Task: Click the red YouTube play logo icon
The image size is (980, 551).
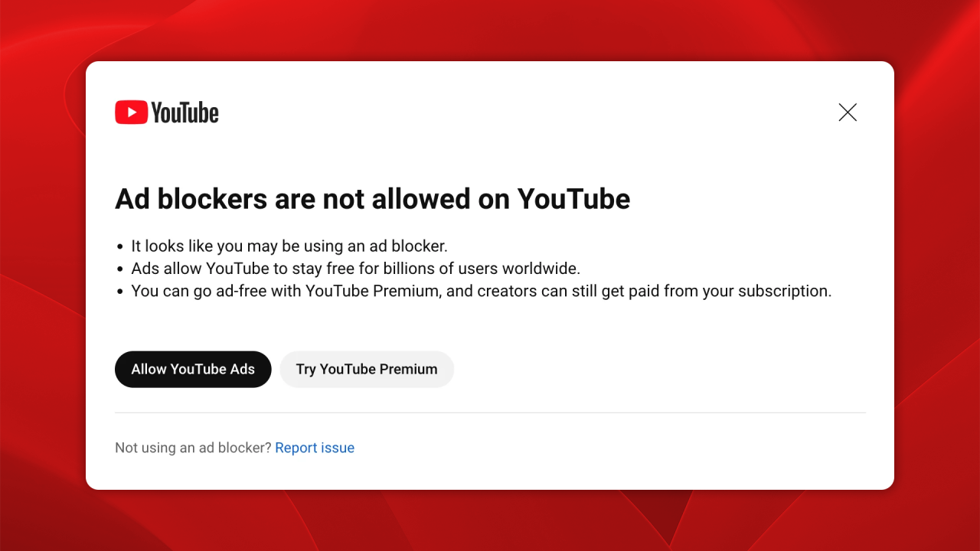Action: 131,112
